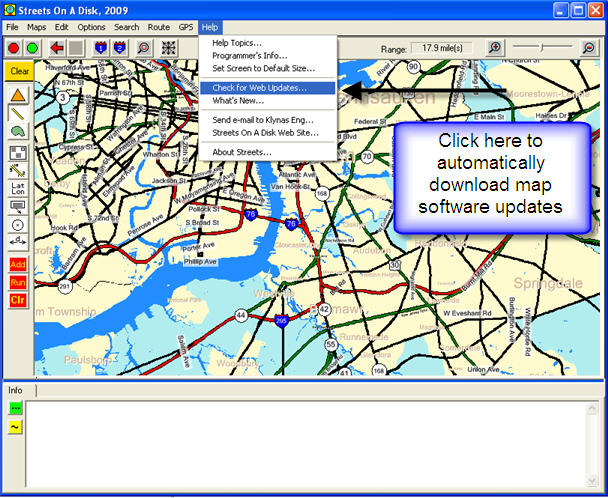Click the label box pointer tool
Screen dimensions: 608x498
(18, 206)
